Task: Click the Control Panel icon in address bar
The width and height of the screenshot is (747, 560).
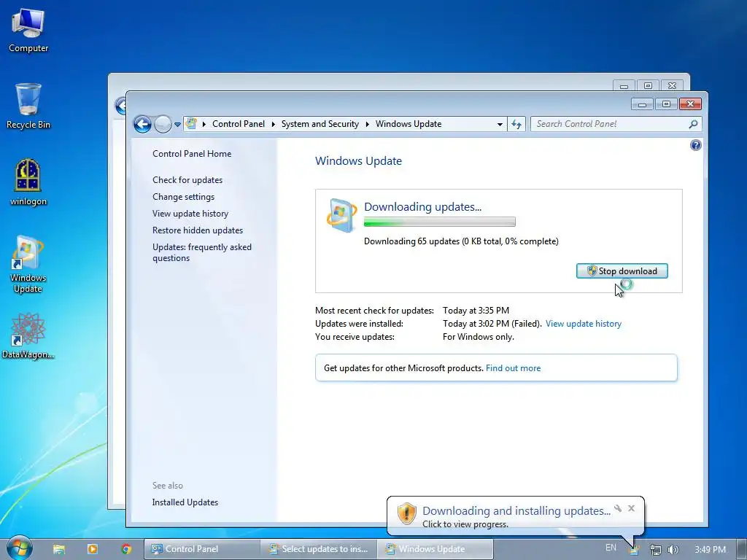Action: click(191, 124)
